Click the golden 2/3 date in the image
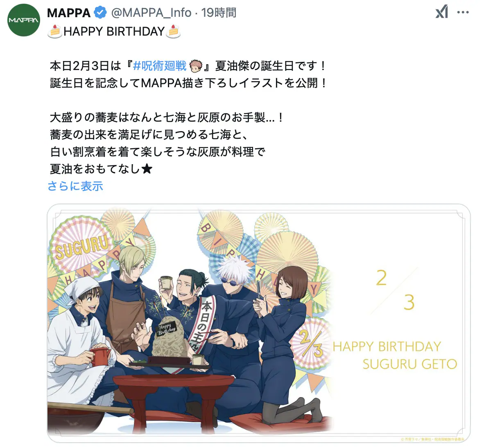Viewport: 484px width, 448px height. coord(395,290)
